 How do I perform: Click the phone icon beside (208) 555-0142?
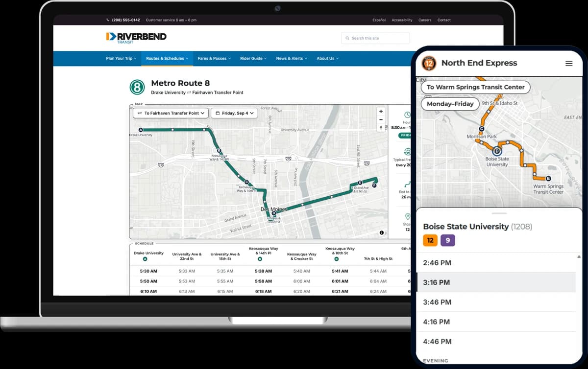(x=108, y=20)
